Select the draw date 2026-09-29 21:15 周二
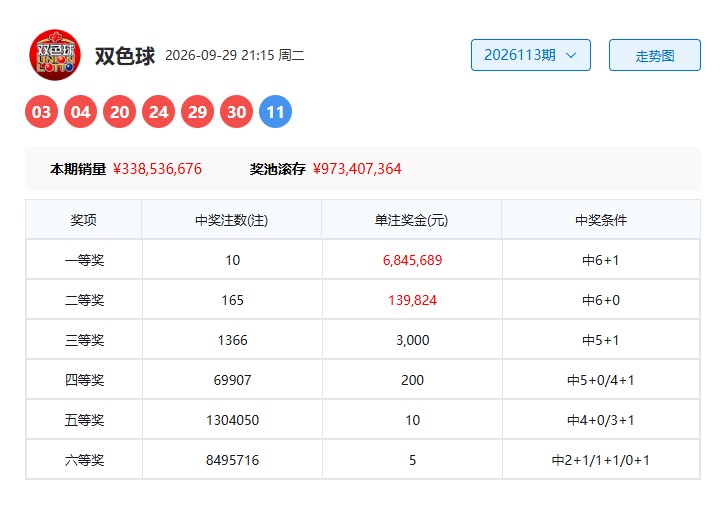The image size is (726, 506). (235, 56)
